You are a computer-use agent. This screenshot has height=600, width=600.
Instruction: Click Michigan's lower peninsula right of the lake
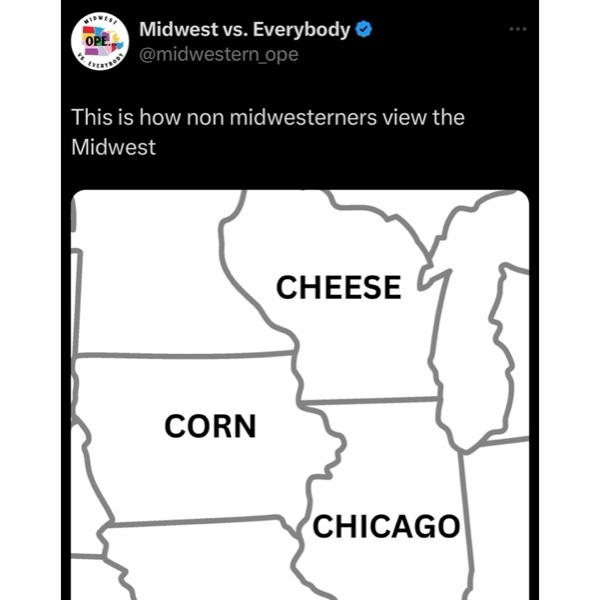(x=470, y=330)
